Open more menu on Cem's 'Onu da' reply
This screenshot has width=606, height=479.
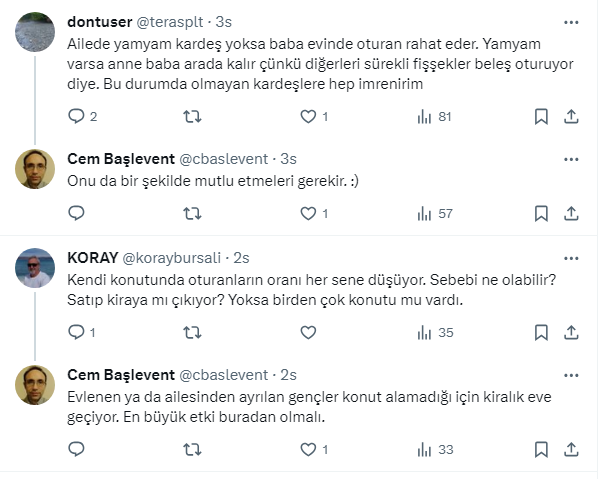point(571,158)
